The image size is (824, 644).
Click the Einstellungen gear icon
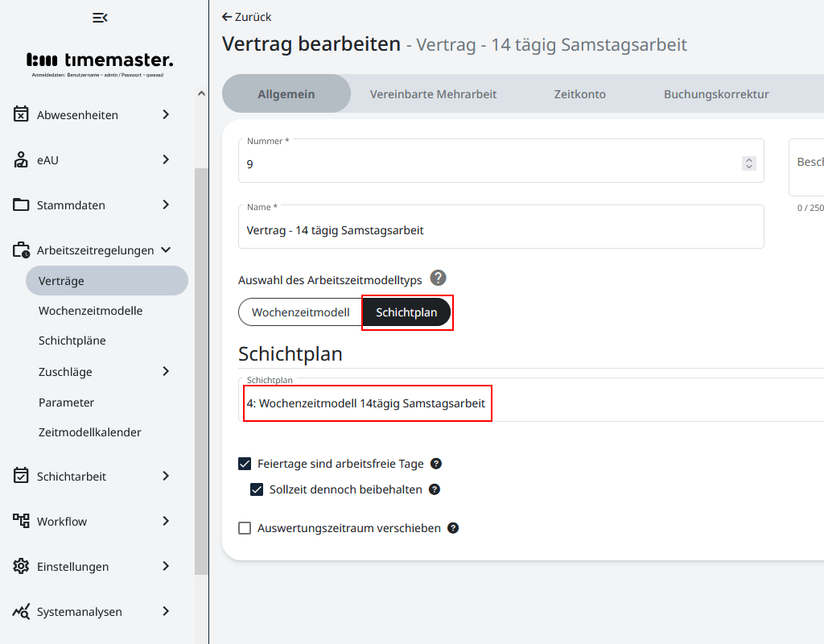21,566
